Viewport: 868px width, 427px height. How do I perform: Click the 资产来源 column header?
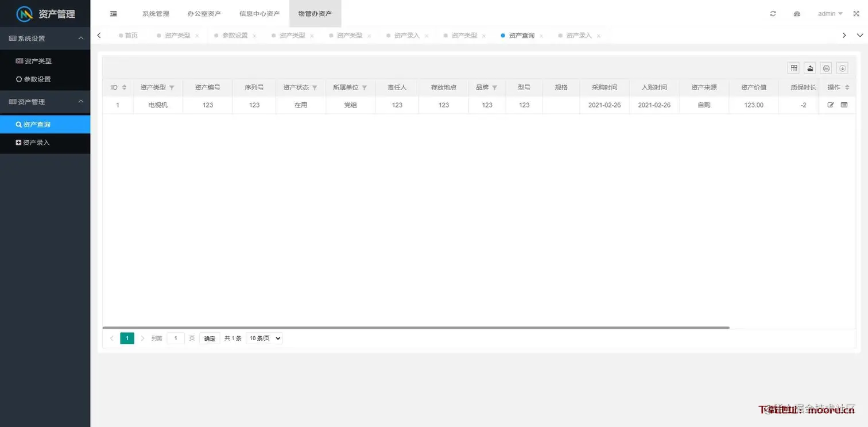pyautogui.click(x=704, y=87)
